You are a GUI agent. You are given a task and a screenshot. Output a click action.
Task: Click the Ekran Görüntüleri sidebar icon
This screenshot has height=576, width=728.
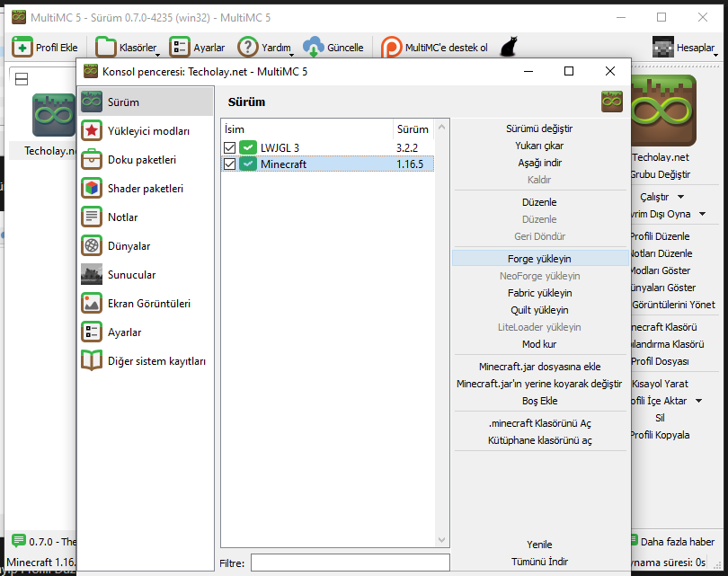click(x=92, y=303)
